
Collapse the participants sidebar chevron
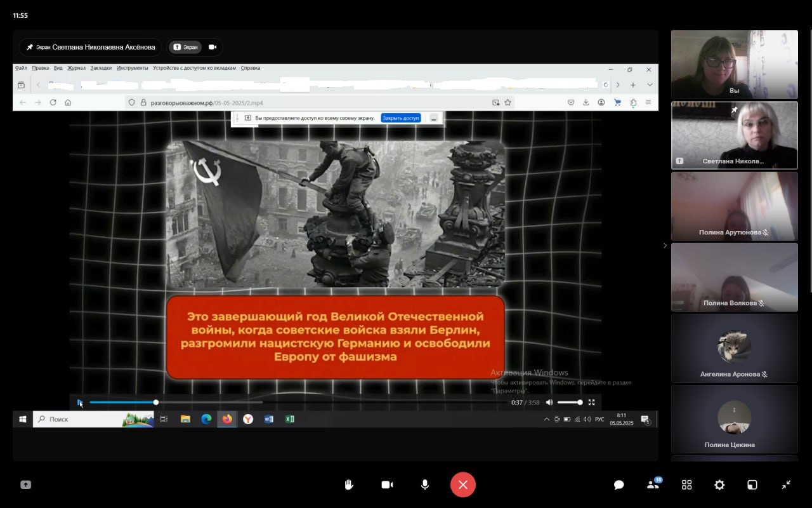(x=665, y=245)
